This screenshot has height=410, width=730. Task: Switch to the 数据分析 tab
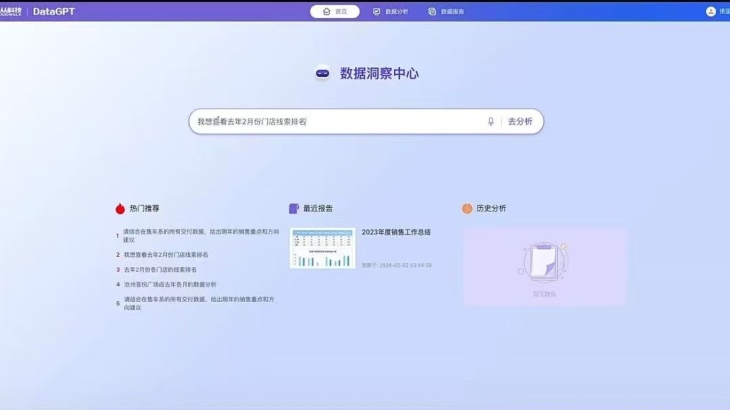pos(390,11)
